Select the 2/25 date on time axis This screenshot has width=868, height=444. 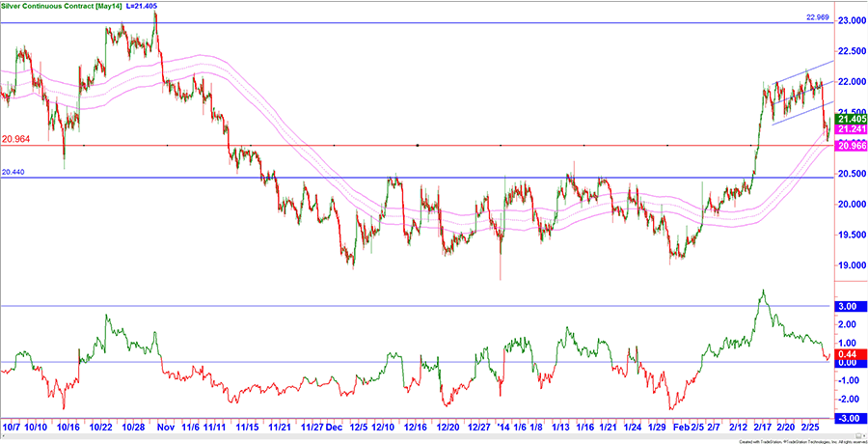811,426
